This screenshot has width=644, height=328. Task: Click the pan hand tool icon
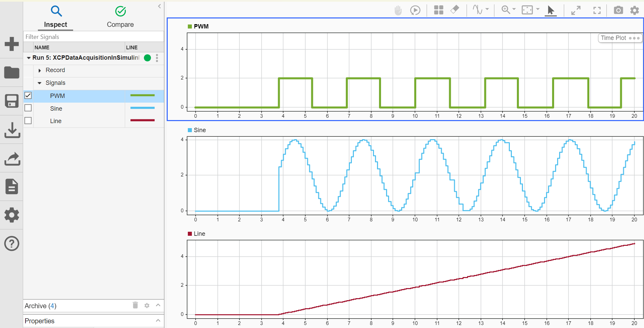(x=398, y=10)
